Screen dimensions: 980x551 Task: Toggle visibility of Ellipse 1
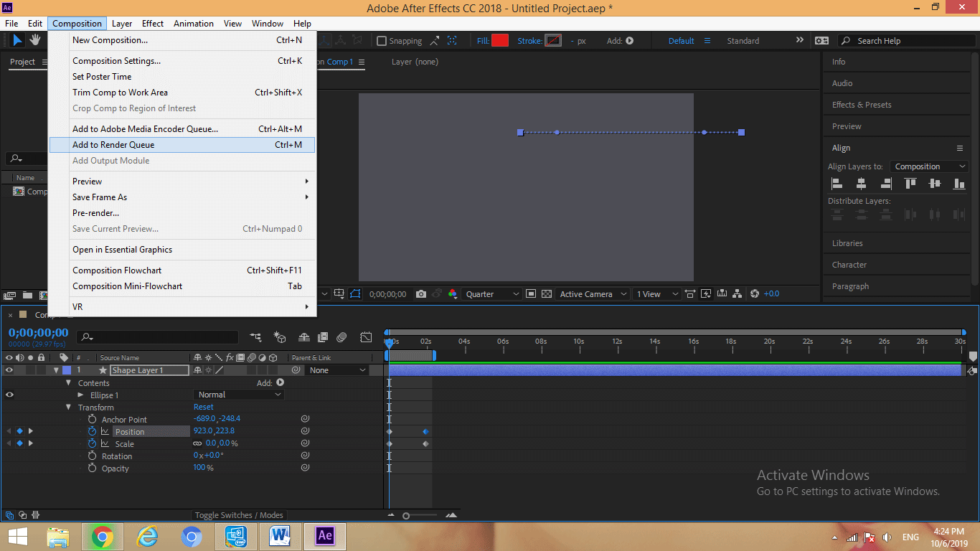(9, 395)
